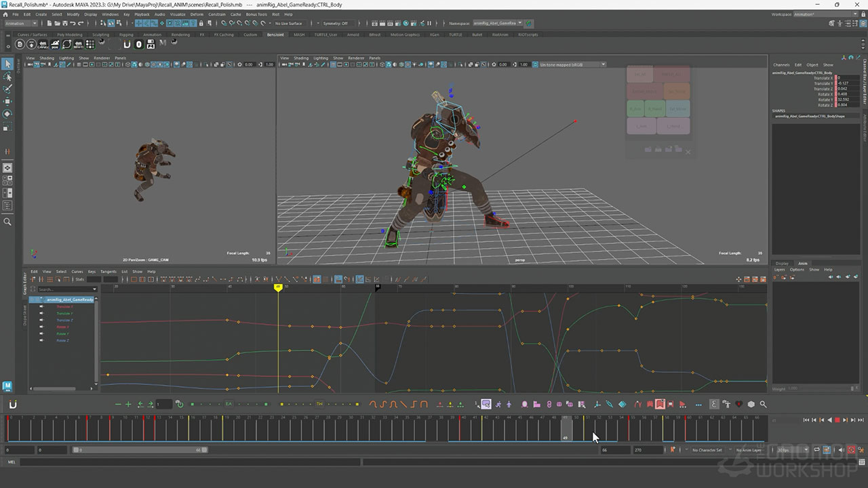Select Rotate Y channel in Graph Editor outliner
The height and width of the screenshot is (488, 868).
point(64,333)
